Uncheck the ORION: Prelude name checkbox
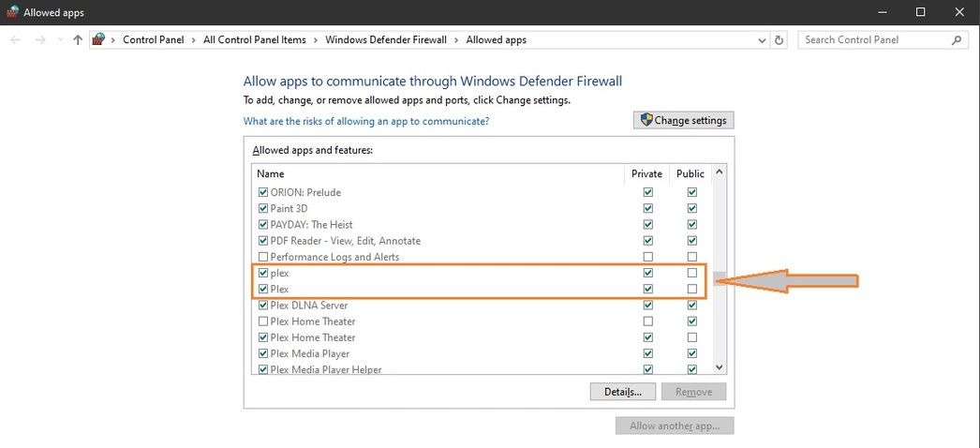Viewport: 980px width, 448px height. (x=263, y=192)
